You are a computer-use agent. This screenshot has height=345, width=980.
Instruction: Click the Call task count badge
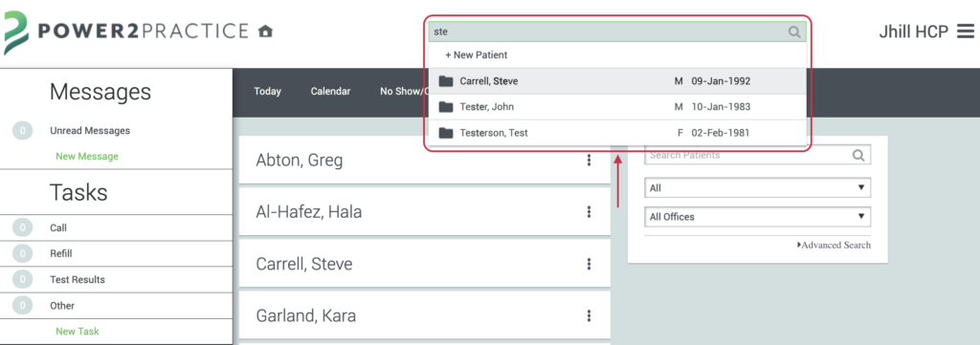click(23, 227)
